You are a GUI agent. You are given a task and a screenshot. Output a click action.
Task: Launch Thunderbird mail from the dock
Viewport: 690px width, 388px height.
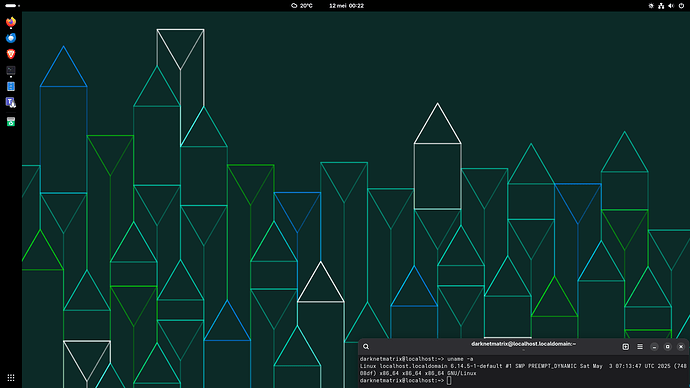[x=11, y=38]
